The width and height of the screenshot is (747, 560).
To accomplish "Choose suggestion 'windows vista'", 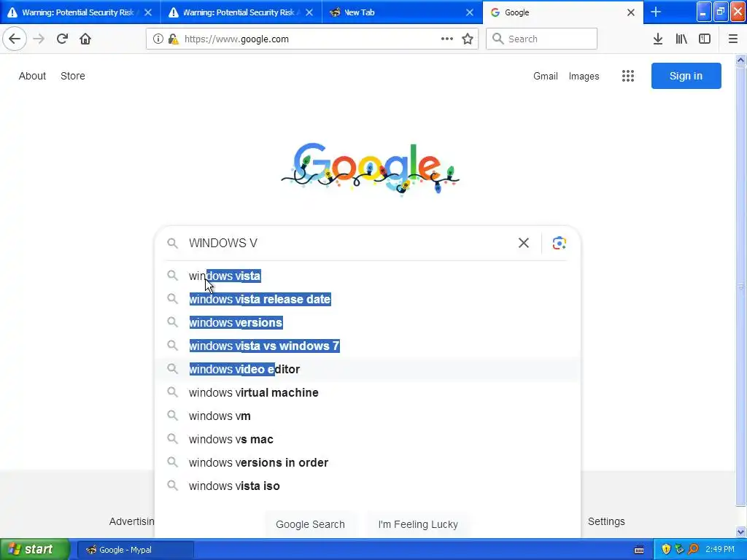I will [x=367, y=276].
